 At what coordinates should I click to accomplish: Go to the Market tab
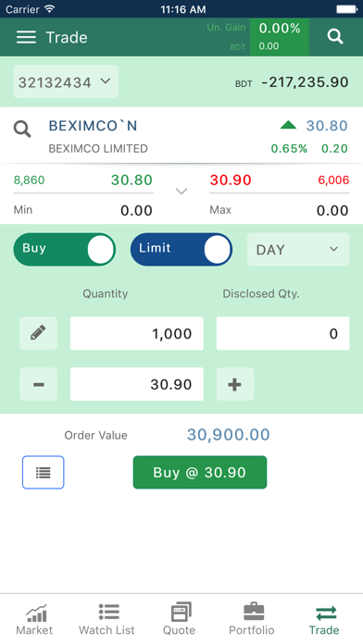pyautogui.click(x=34, y=619)
